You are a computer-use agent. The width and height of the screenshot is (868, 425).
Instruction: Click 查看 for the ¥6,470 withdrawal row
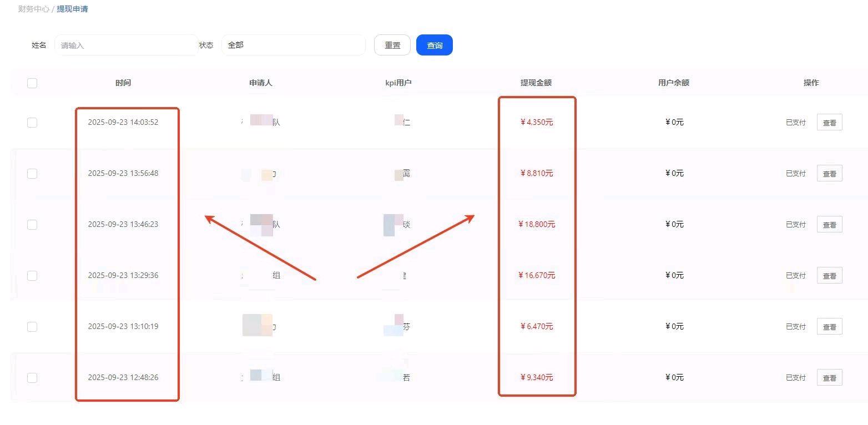829,326
